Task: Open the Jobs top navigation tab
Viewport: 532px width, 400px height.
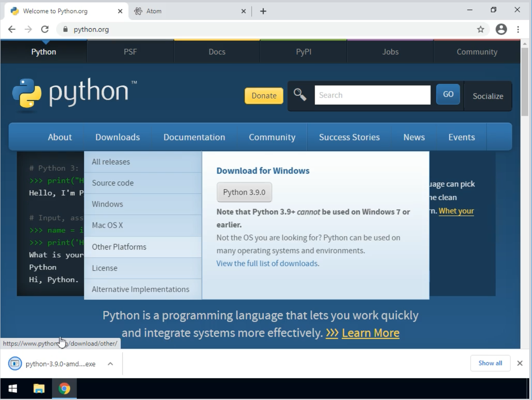Action: (390, 52)
